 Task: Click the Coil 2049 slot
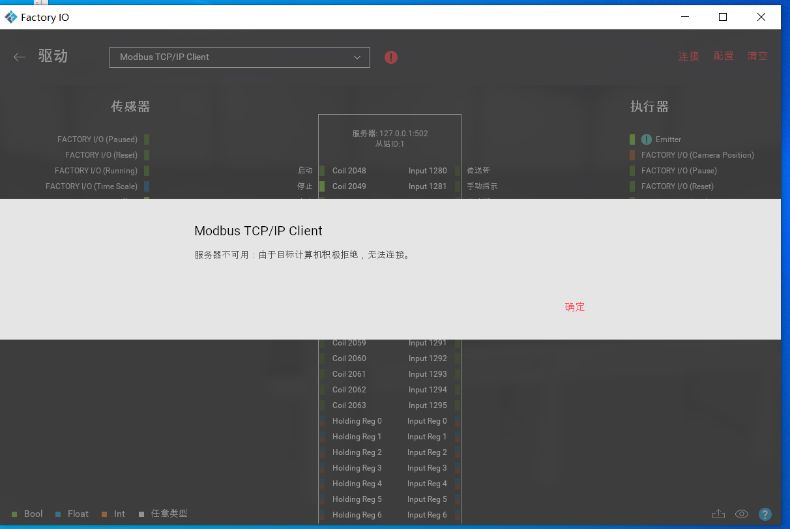pyautogui.click(x=349, y=186)
